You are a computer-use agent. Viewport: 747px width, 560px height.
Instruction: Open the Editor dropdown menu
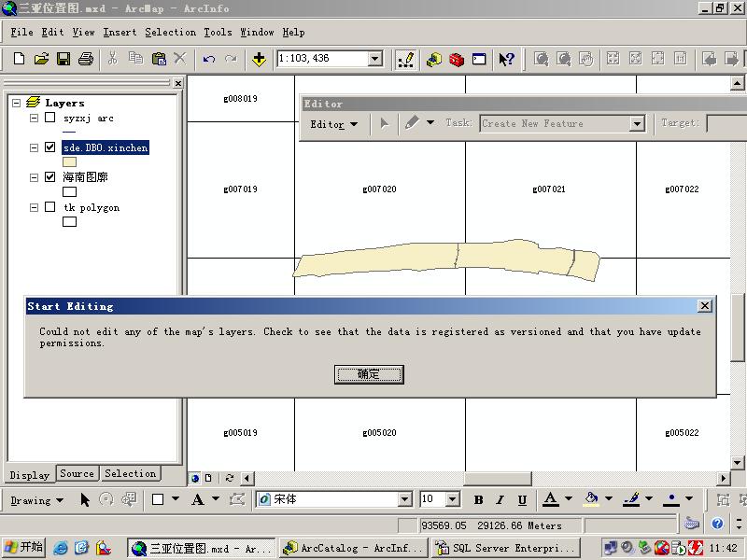click(334, 124)
